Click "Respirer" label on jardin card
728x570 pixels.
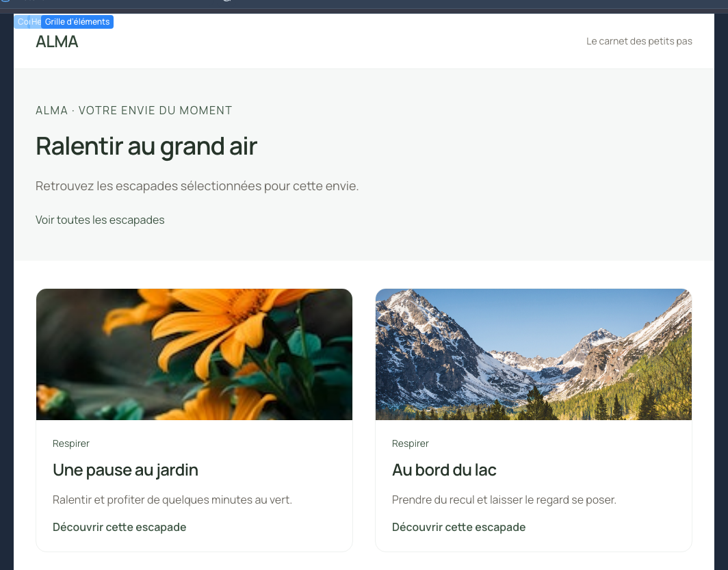point(71,443)
